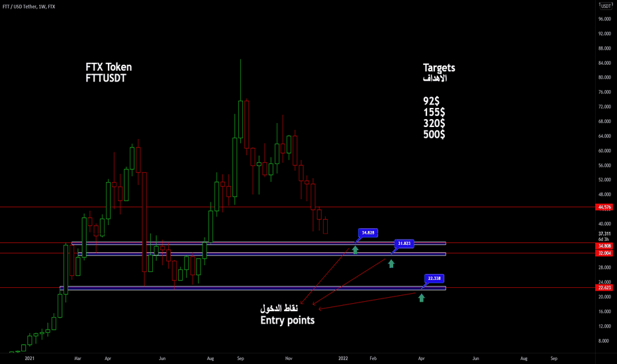
Task: Click the Nov label on time axis
Action: (289, 359)
